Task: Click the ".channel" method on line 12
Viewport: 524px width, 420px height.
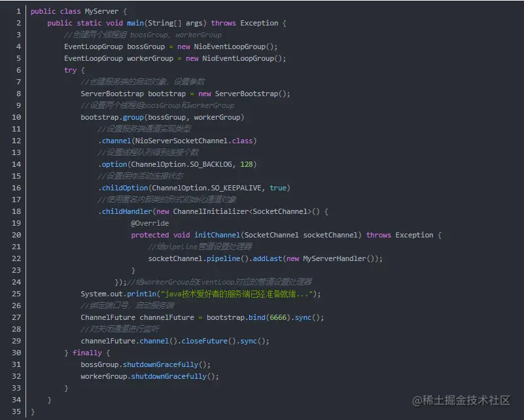Action: (114, 141)
